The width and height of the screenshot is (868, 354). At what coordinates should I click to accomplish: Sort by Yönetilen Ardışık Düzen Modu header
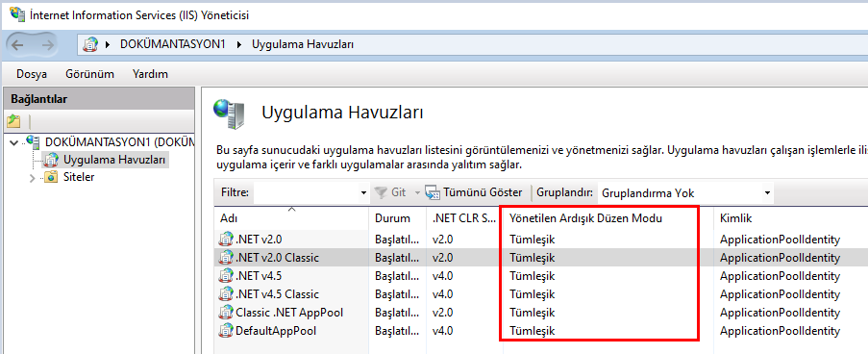pos(585,218)
